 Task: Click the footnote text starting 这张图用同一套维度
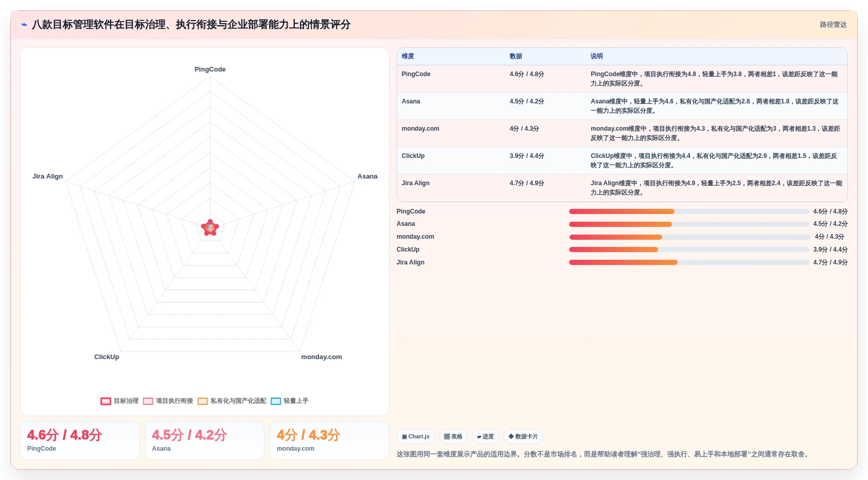tap(604, 454)
